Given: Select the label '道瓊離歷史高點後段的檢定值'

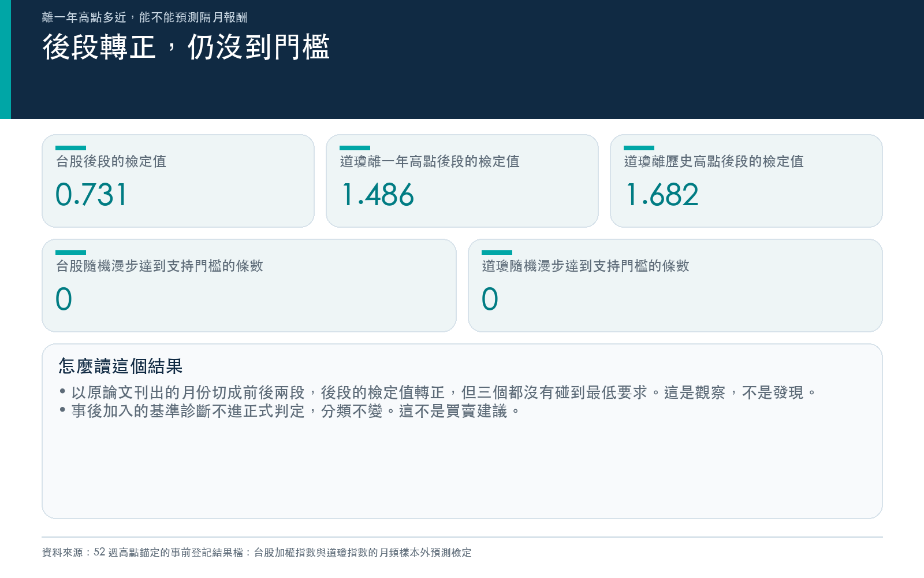Looking at the screenshot, I should click(714, 161).
